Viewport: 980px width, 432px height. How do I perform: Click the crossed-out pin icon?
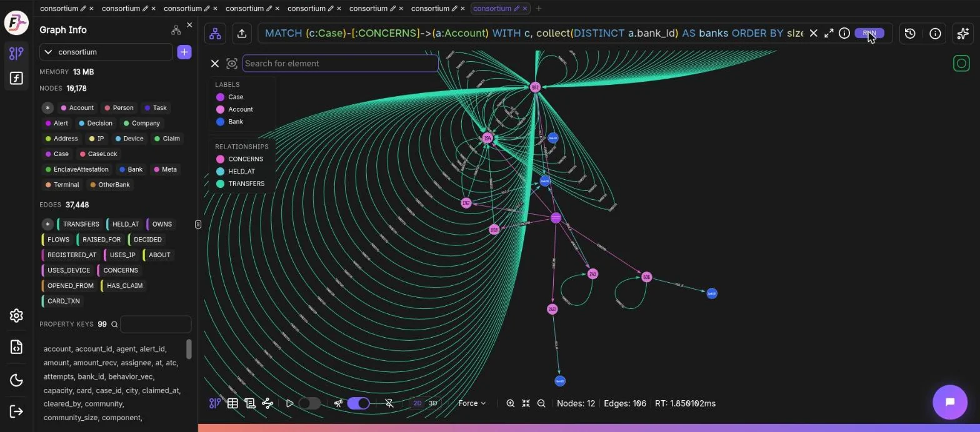tap(389, 403)
